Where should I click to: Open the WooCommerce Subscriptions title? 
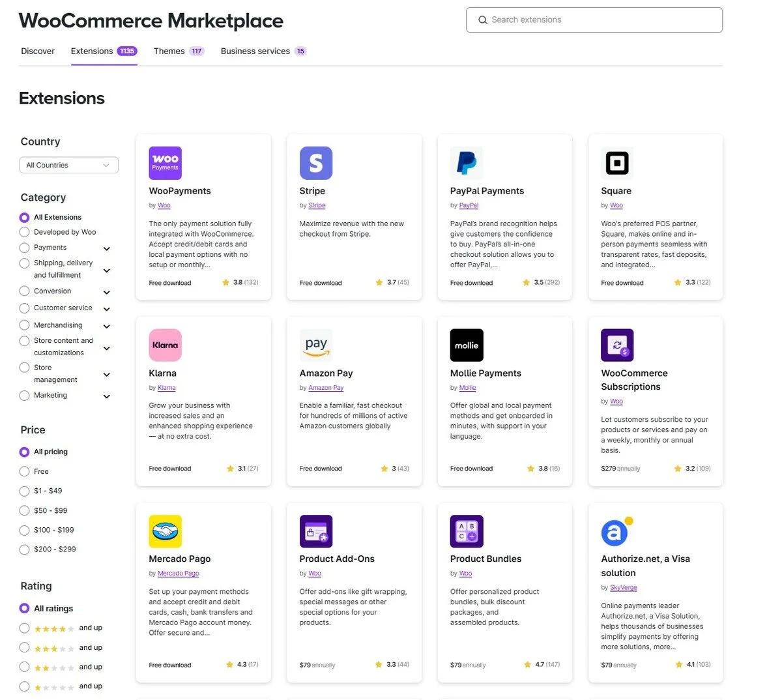click(x=634, y=380)
